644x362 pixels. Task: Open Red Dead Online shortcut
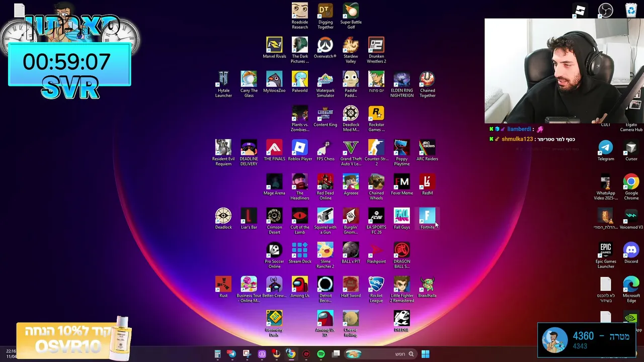tap(325, 187)
